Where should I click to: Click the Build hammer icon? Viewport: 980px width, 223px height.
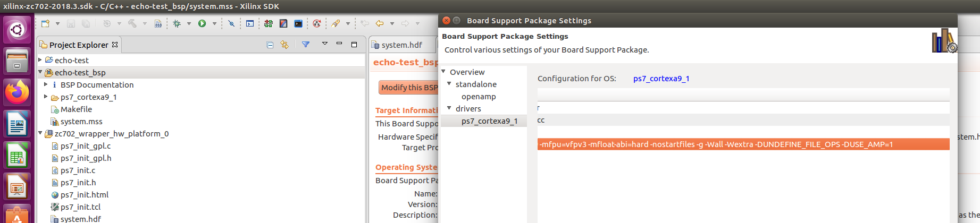coord(132,23)
